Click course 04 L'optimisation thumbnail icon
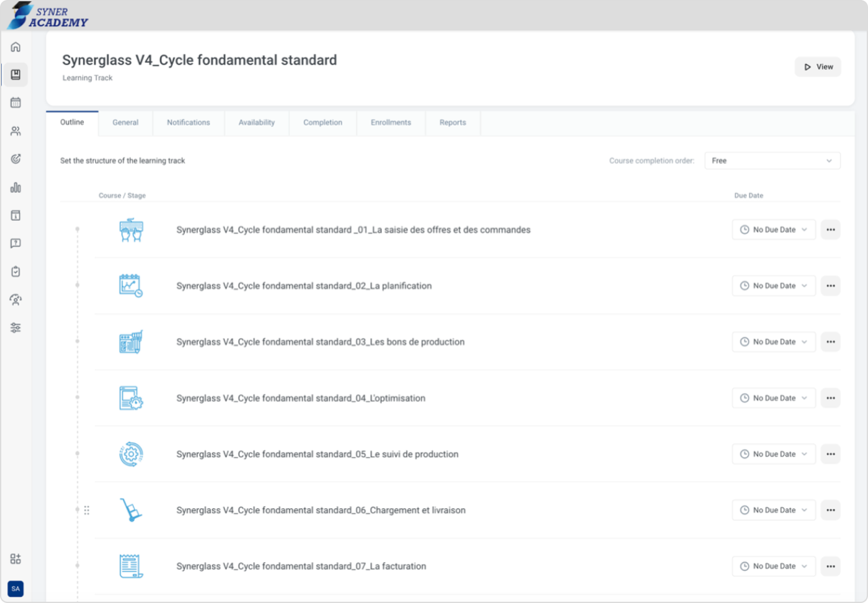This screenshot has width=868, height=603. tap(131, 398)
